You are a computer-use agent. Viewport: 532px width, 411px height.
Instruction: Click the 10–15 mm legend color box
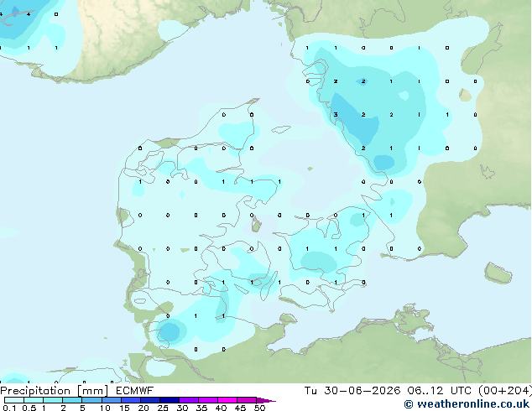[x=111, y=400]
